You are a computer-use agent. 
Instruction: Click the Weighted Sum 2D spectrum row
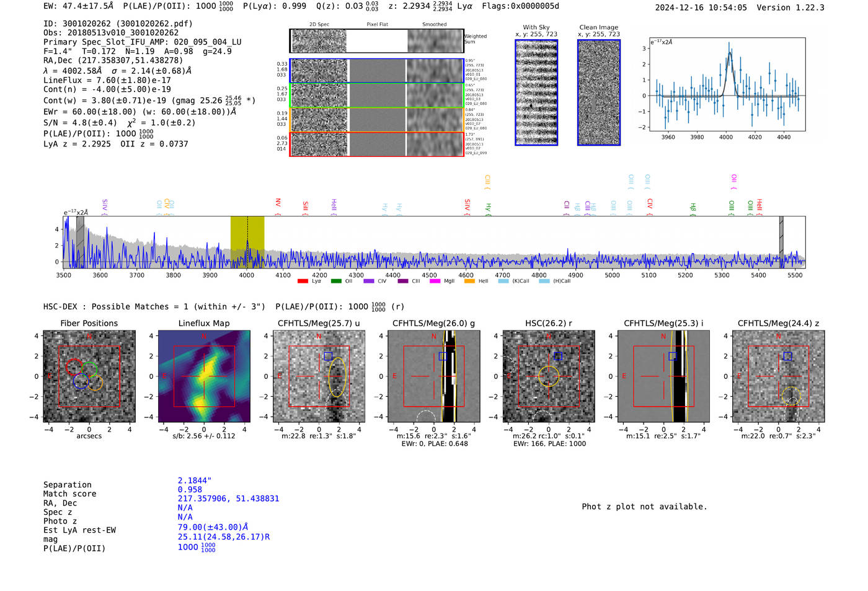pos(376,41)
